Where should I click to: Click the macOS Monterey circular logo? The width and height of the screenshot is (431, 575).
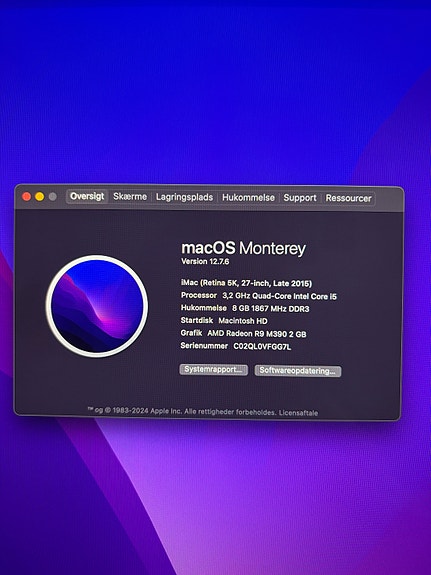click(97, 306)
